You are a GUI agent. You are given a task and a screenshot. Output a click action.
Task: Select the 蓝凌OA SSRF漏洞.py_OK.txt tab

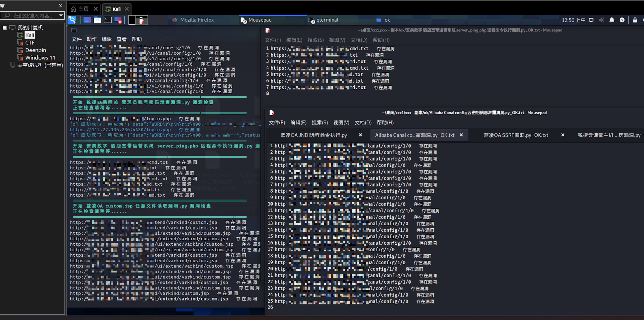pyautogui.click(x=515, y=135)
